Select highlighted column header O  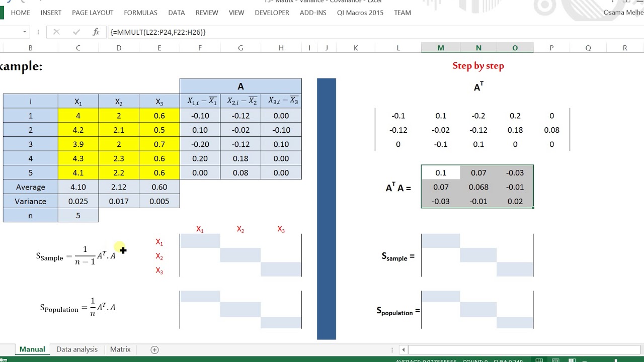(515, 48)
